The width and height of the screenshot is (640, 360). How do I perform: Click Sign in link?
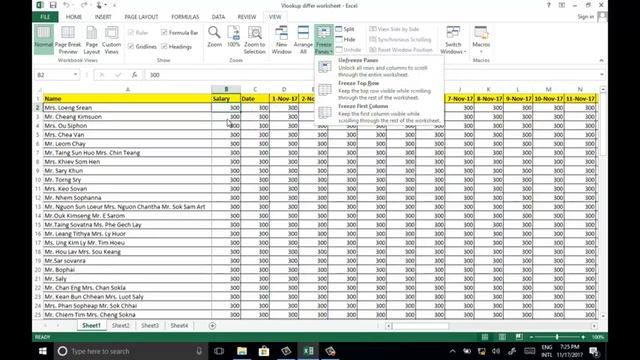[x=586, y=17]
